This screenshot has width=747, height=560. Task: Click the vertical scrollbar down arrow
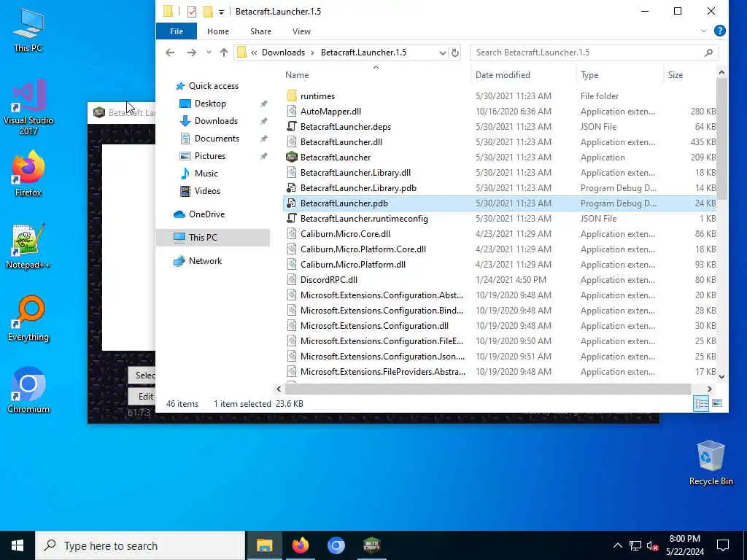(721, 376)
